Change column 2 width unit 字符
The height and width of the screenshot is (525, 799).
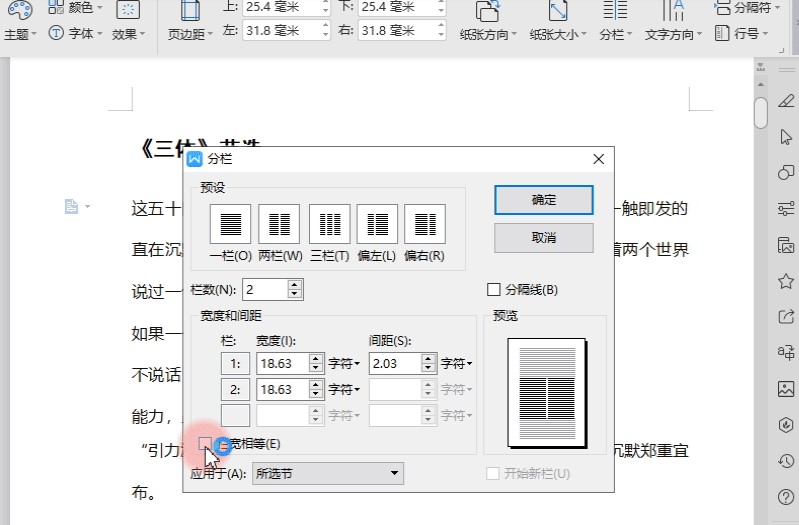(x=344, y=389)
